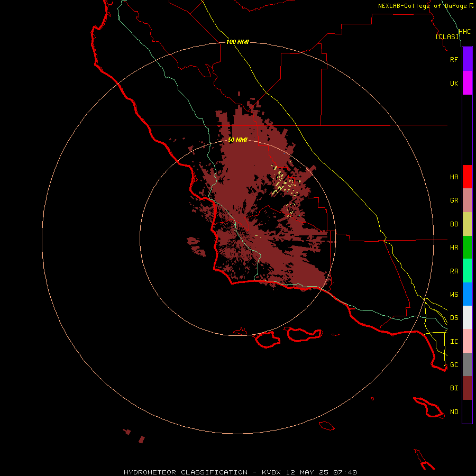The width and height of the screenshot is (476, 476).
Task: Click the white DS legend swatch
Action: (x=467, y=317)
